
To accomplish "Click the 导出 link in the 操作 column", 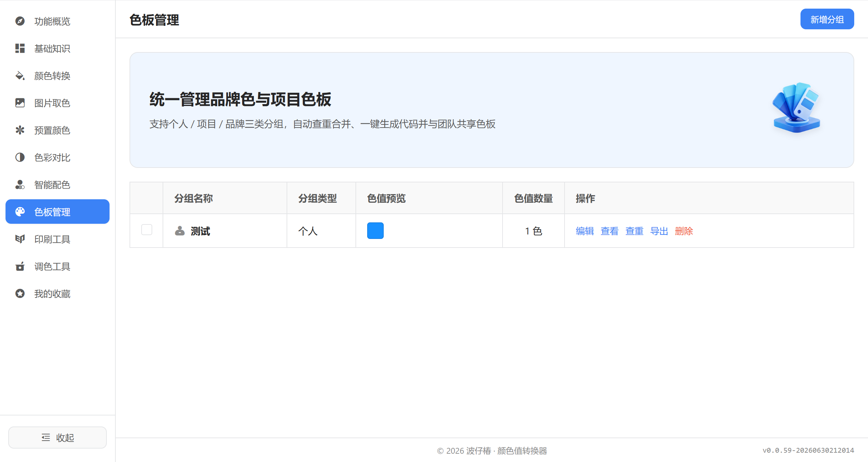I will [x=659, y=231].
